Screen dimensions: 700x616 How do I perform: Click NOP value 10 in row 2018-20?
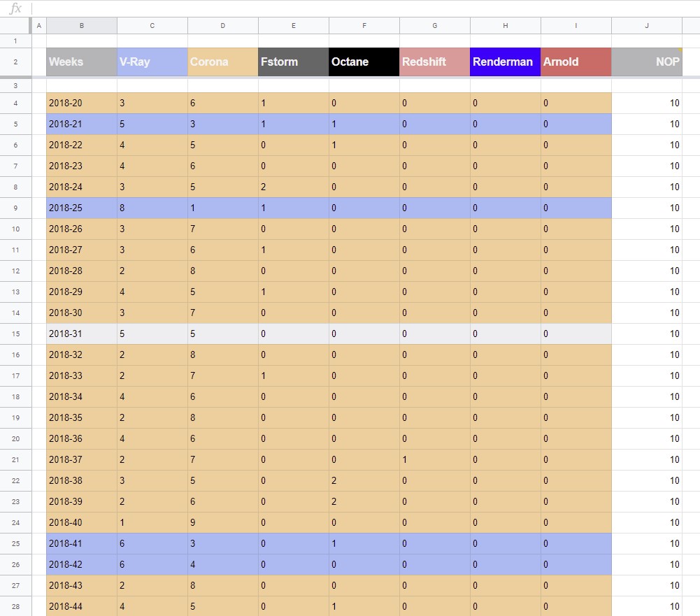point(647,103)
